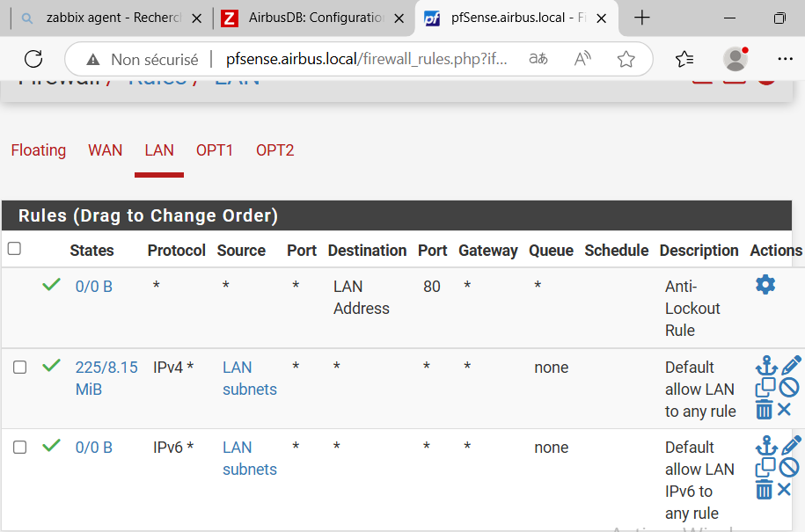Check the IPv4 LAN rule checkbox

pos(19,368)
